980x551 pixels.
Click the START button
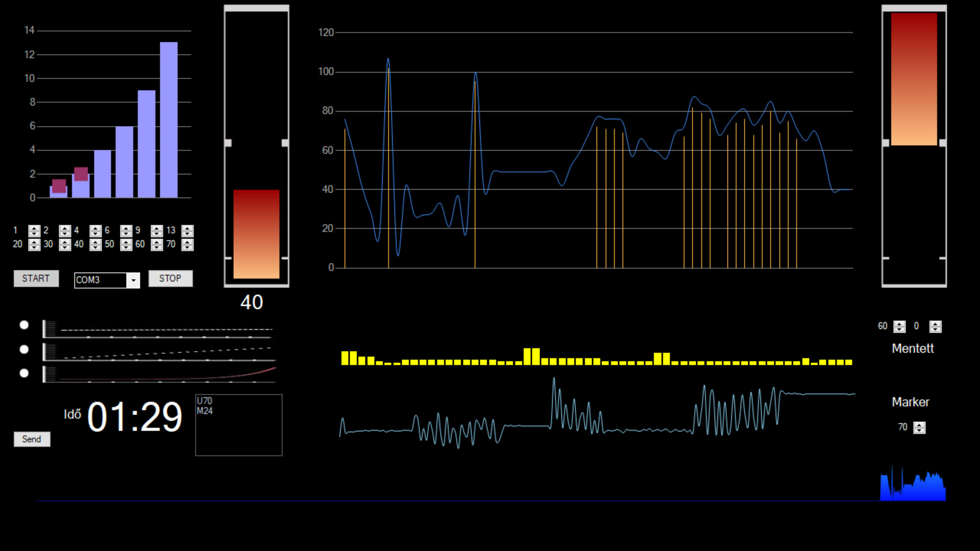point(36,279)
